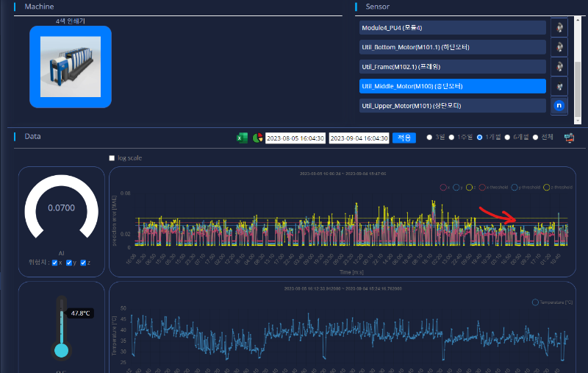The width and height of the screenshot is (588, 373).
Task: Open the sensor image icon for Module4_PU4
Action: tap(559, 28)
